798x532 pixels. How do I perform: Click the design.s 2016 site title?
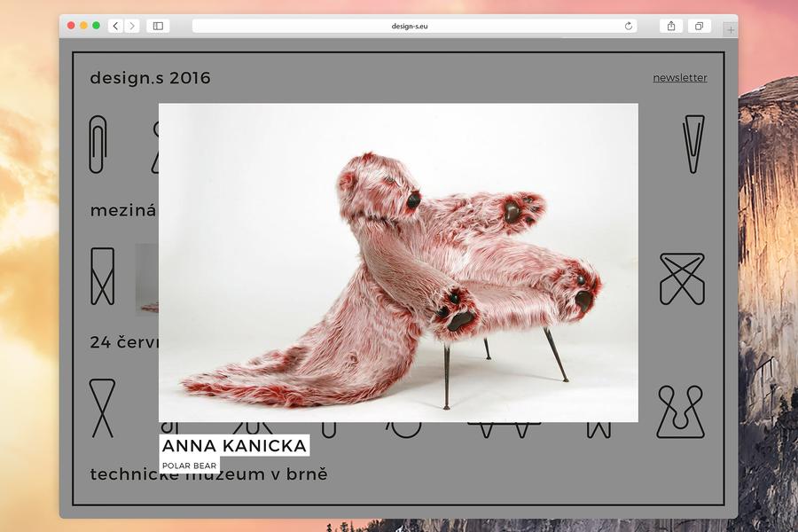150,78
